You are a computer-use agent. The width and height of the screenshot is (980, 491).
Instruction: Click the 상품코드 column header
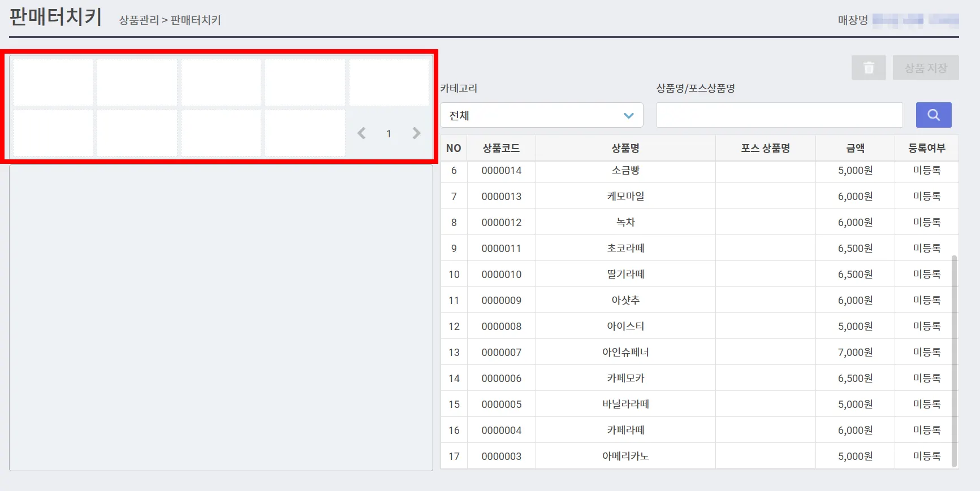[x=501, y=148]
